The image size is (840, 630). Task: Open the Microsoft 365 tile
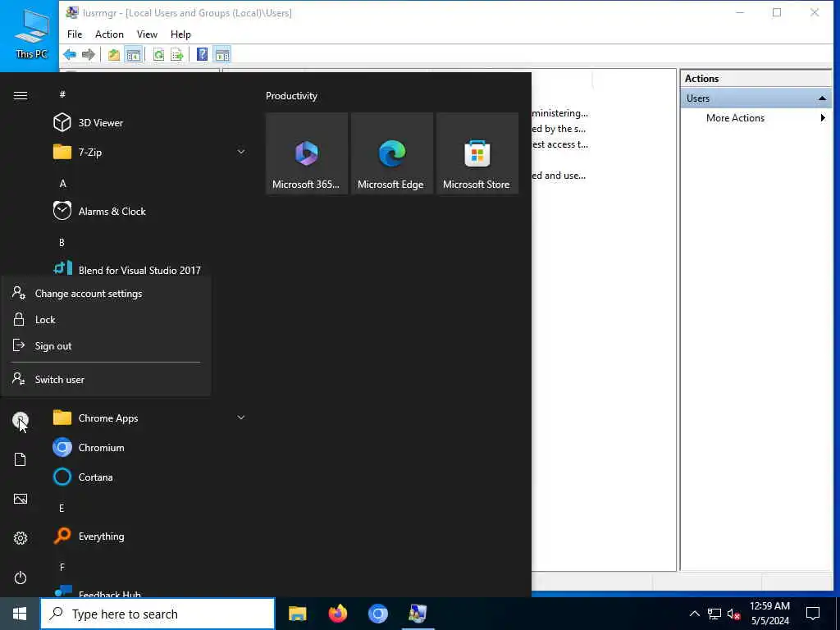[x=307, y=153]
